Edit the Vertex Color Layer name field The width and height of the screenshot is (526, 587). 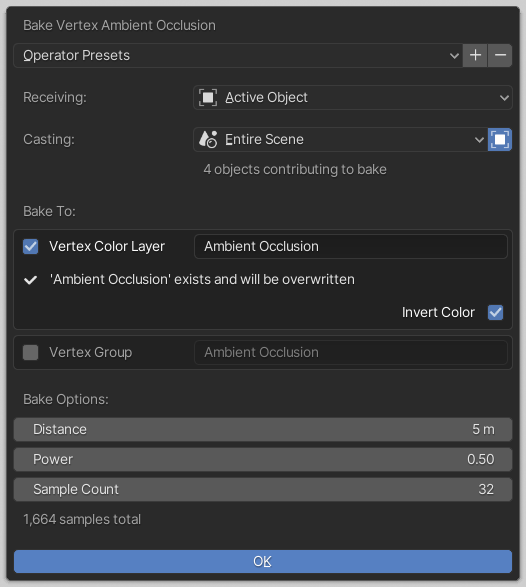click(351, 247)
